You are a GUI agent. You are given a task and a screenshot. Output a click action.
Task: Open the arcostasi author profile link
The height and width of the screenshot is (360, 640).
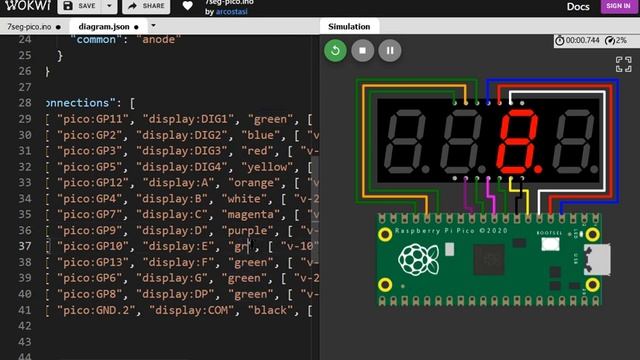click(231, 12)
